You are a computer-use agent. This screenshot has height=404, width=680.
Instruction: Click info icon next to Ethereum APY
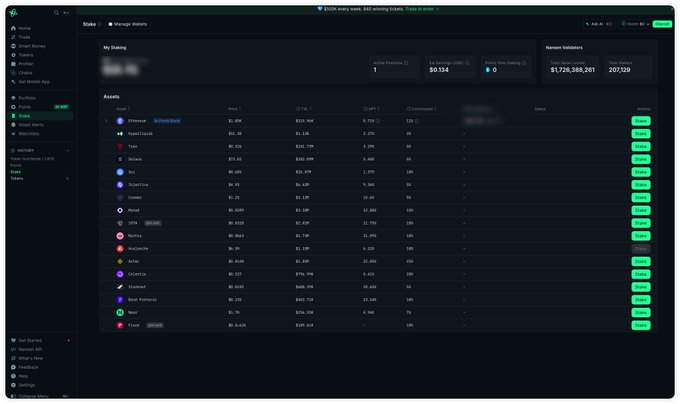pos(378,121)
